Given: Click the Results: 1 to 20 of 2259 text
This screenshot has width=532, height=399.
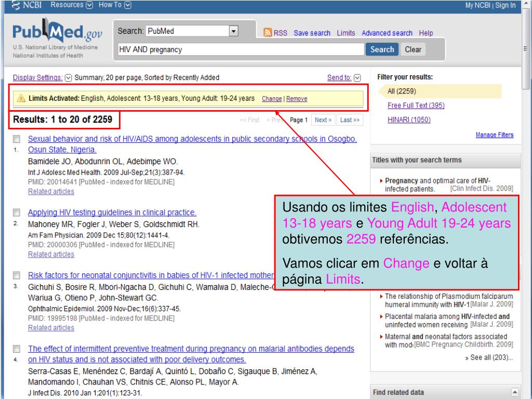Looking at the screenshot, I should [x=62, y=119].
